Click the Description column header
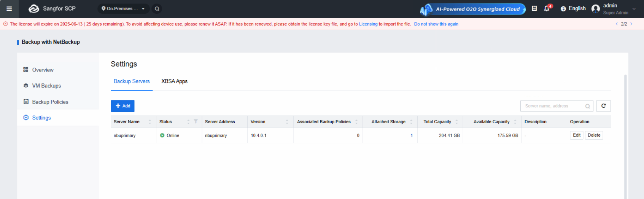Image resolution: width=644 pixels, height=199 pixels. coord(535,122)
